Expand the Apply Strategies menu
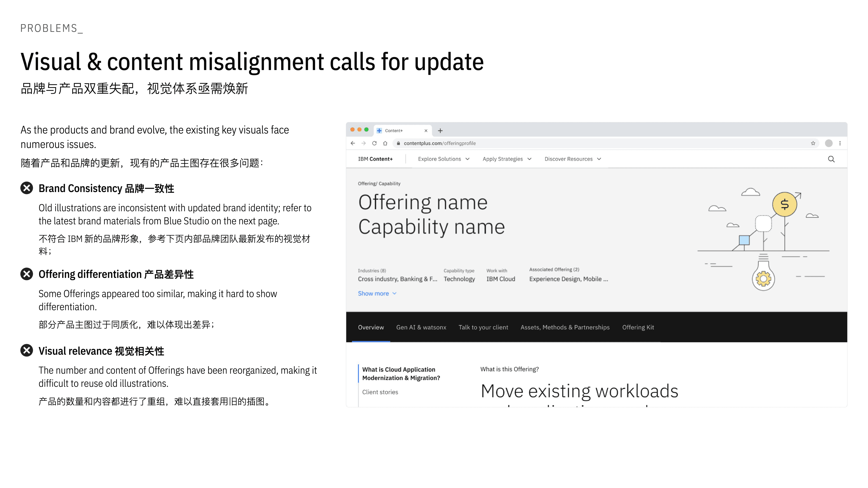The width and height of the screenshot is (868, 488). click(x=507, y=159)
